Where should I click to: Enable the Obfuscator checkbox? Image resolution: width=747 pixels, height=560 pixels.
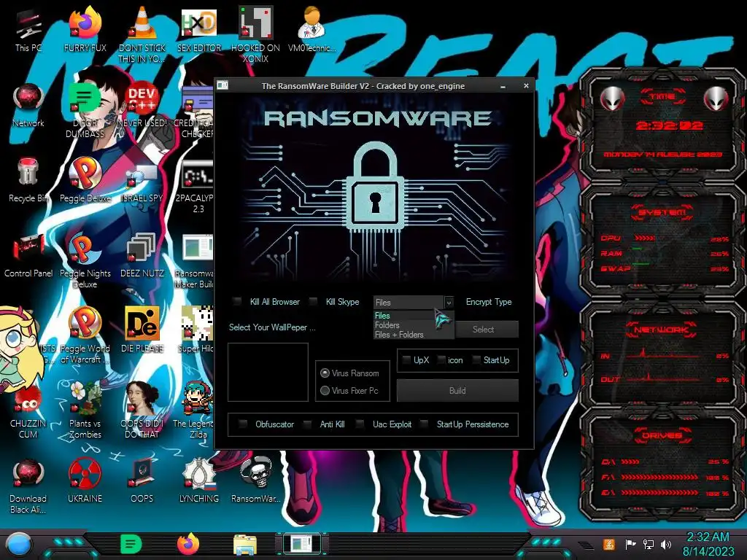243,424
